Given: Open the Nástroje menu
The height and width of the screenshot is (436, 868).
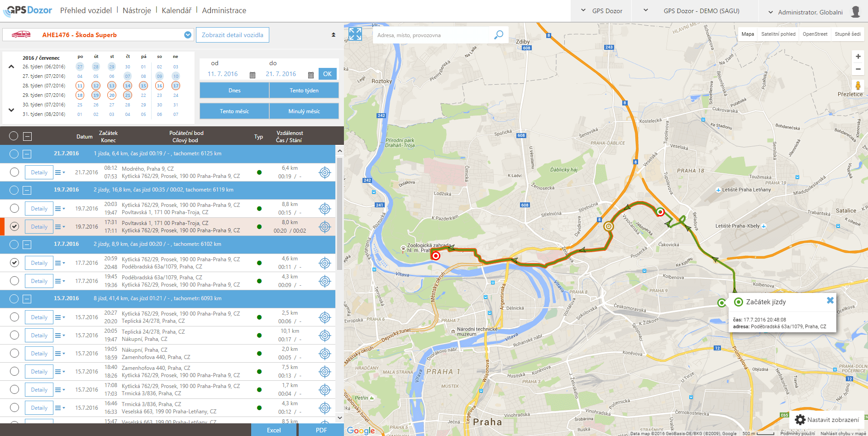Looking at the screenshot, I should click(137, 10).
